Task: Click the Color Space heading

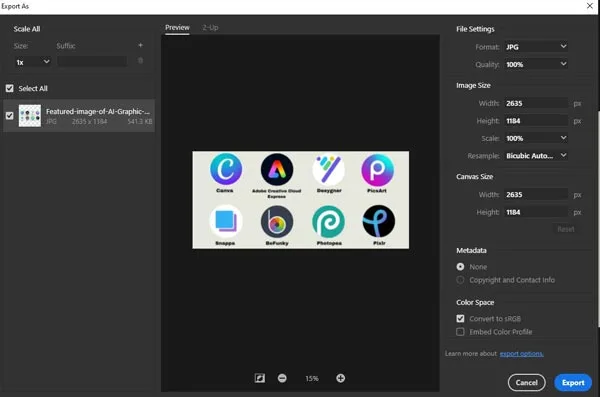Action: [x=475, y=302]
